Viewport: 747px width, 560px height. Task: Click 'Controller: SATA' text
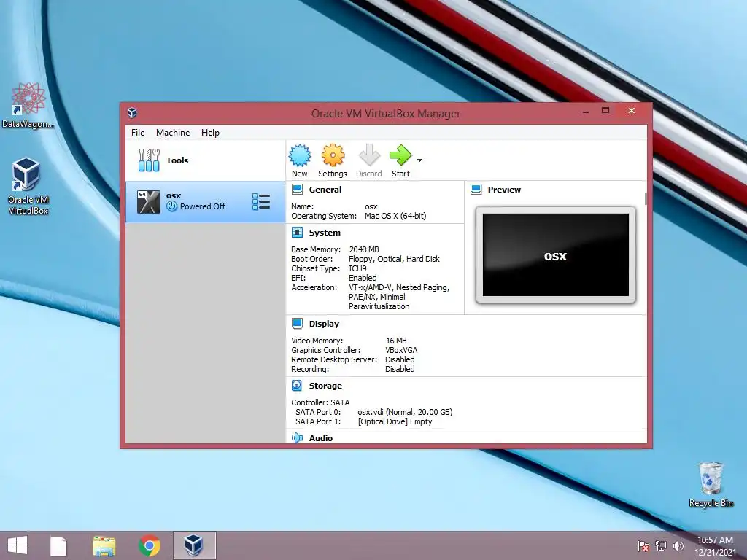320,402
